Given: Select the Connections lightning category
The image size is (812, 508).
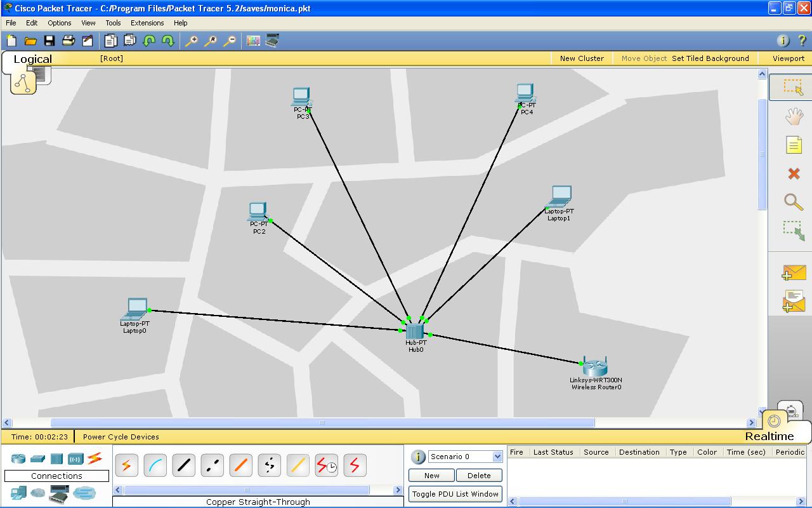Looking at the screenshot, I should [x=95, y=458].
